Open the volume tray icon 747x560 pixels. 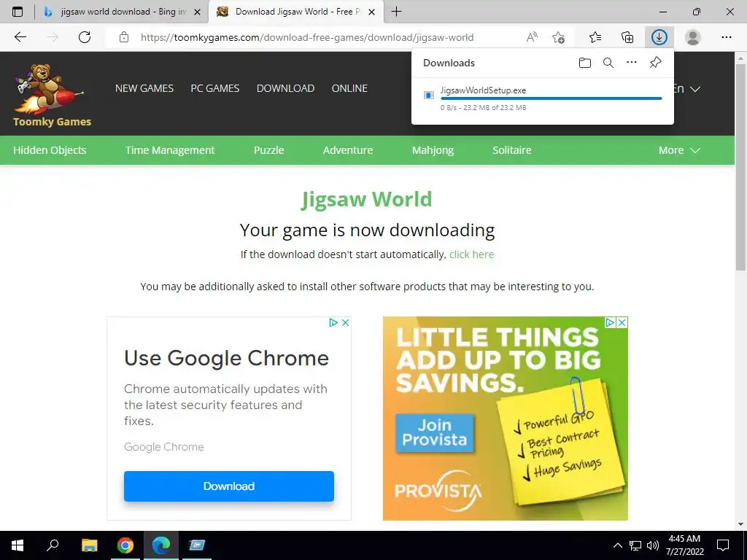point(653,545)
